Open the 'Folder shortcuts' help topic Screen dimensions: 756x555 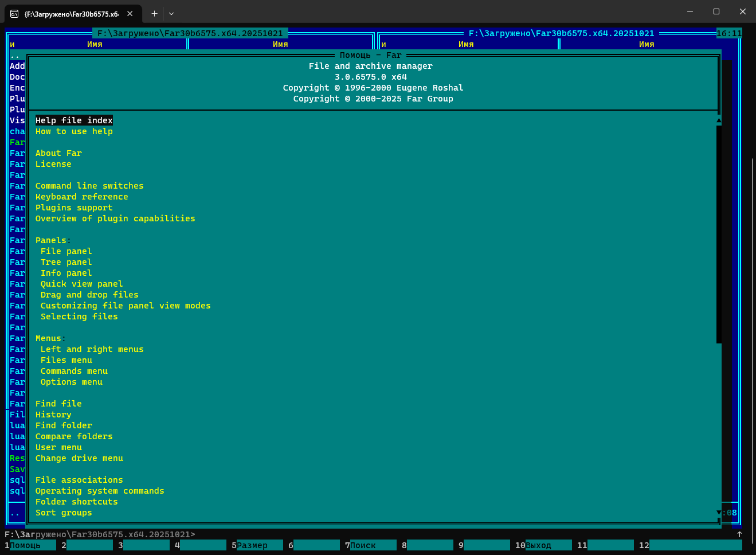tap(77, 502)
